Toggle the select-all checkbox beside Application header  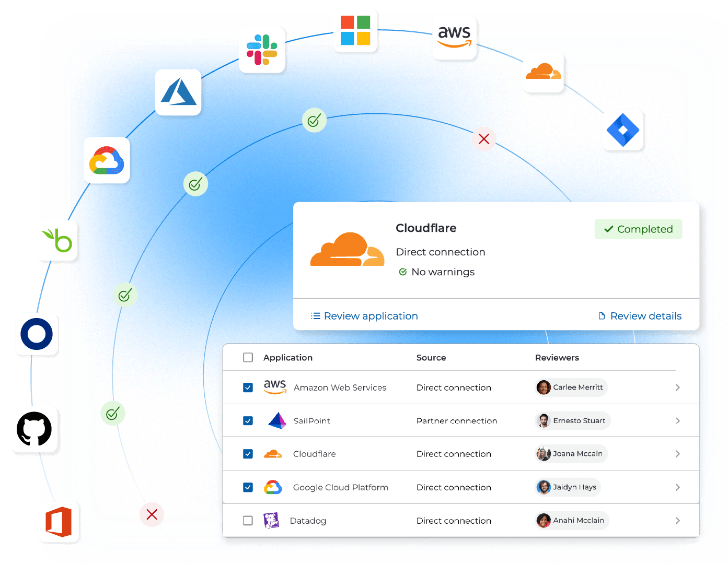pyautogui.click(x=248, y=358)
